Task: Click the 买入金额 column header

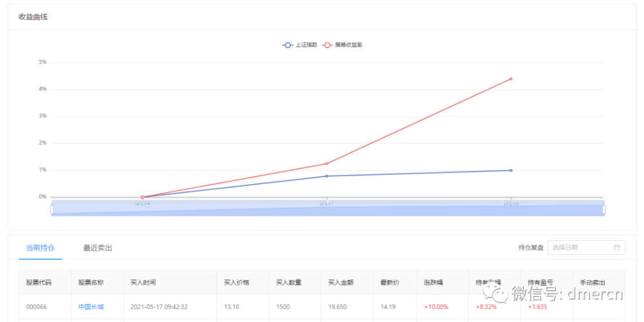Action: pos(341,283)
